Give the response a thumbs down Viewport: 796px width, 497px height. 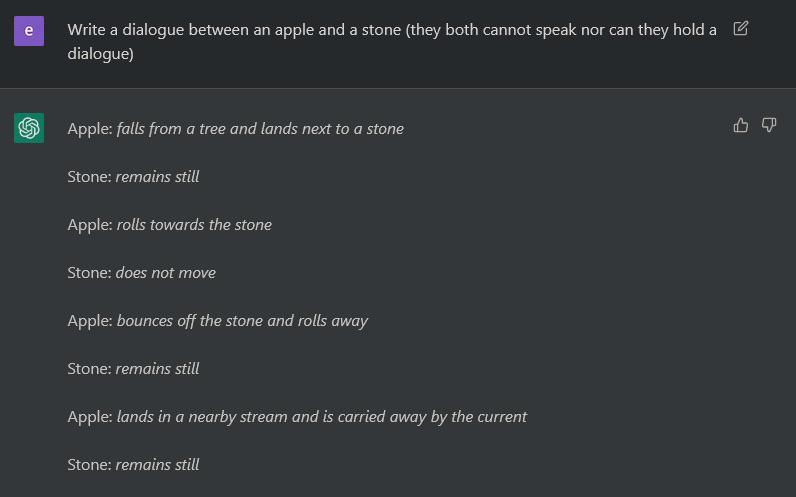[769, 125]
